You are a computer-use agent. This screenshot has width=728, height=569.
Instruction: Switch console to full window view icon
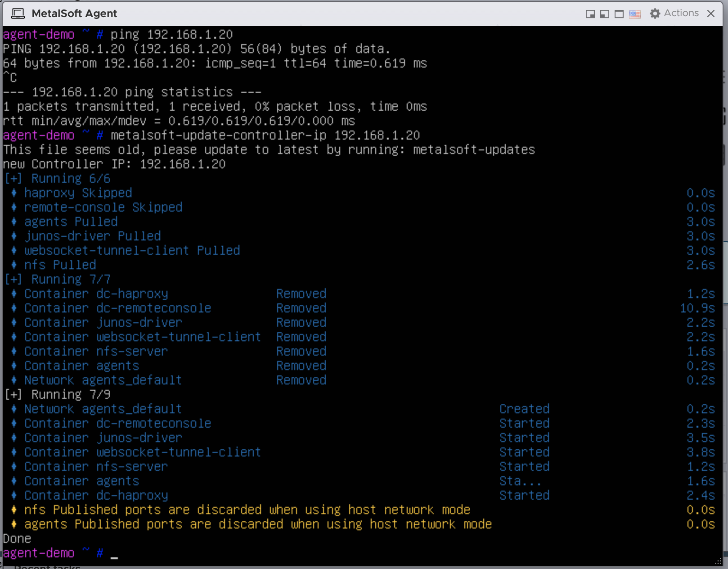(619, 14)
